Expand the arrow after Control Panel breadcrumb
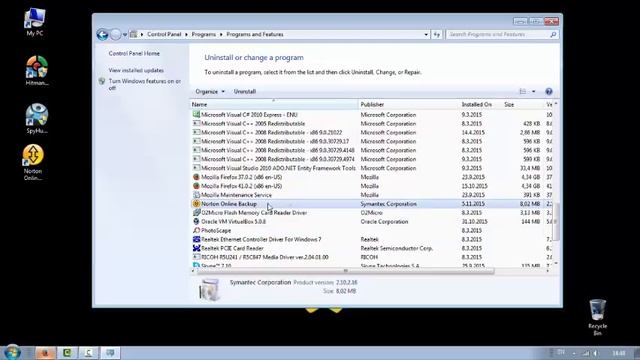This screenshot has width=640, height=360. click(187, 35)
